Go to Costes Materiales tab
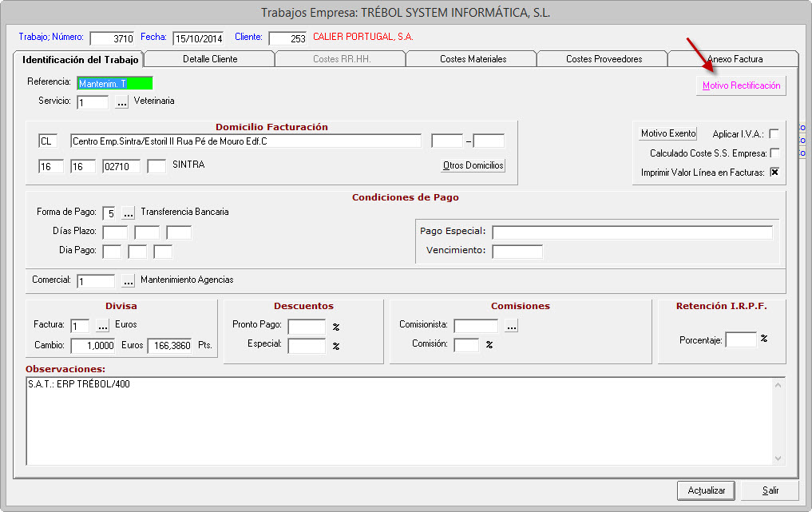812x512 pixels. pos(473,59)
